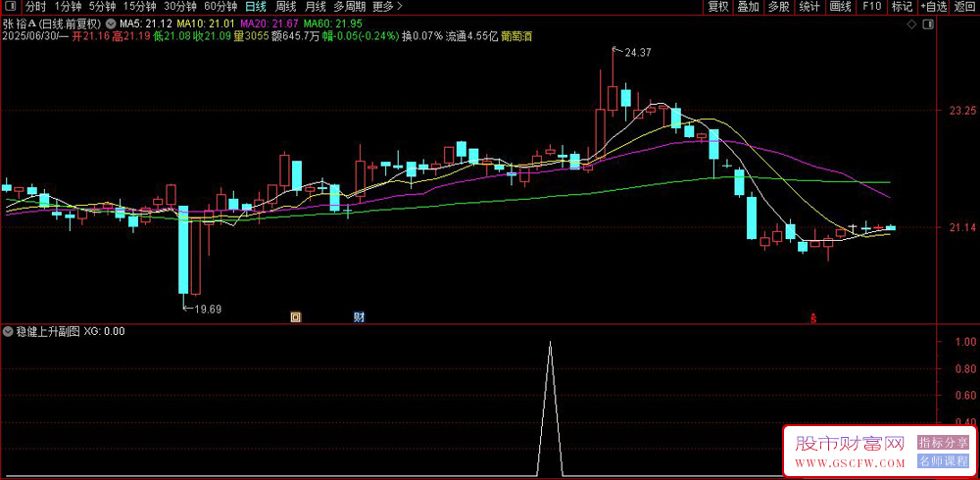Click the 财 financial marker on timeline
This screenshot has width=980, height=480.
click(360, 317)
